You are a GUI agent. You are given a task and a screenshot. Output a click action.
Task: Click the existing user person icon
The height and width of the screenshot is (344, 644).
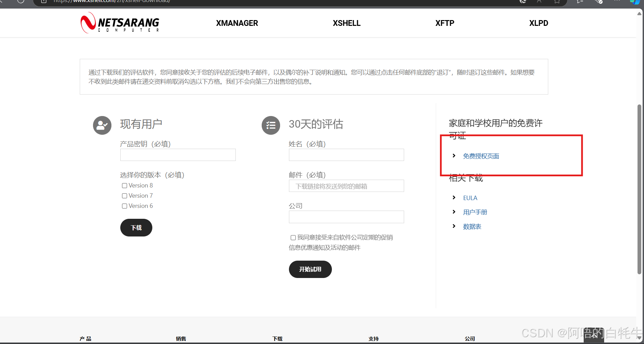pyautogui.click(x=102, y=125)
